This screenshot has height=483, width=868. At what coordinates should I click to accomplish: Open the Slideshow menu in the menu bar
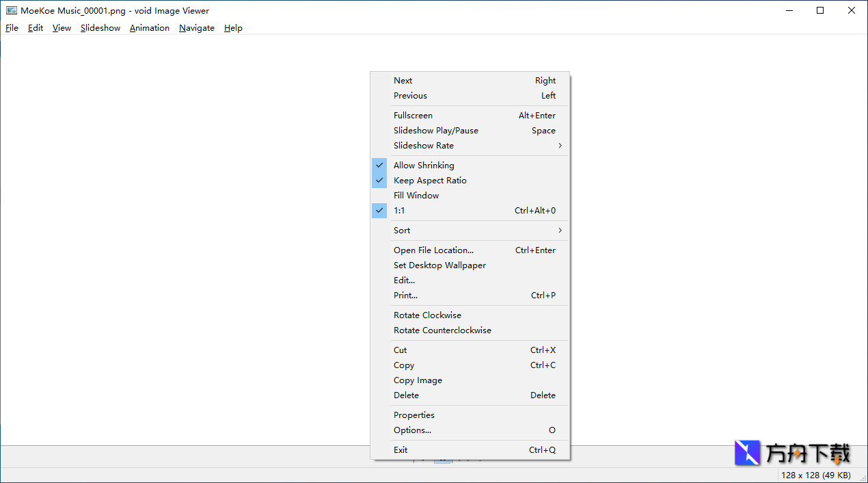(x=100, y=28)
